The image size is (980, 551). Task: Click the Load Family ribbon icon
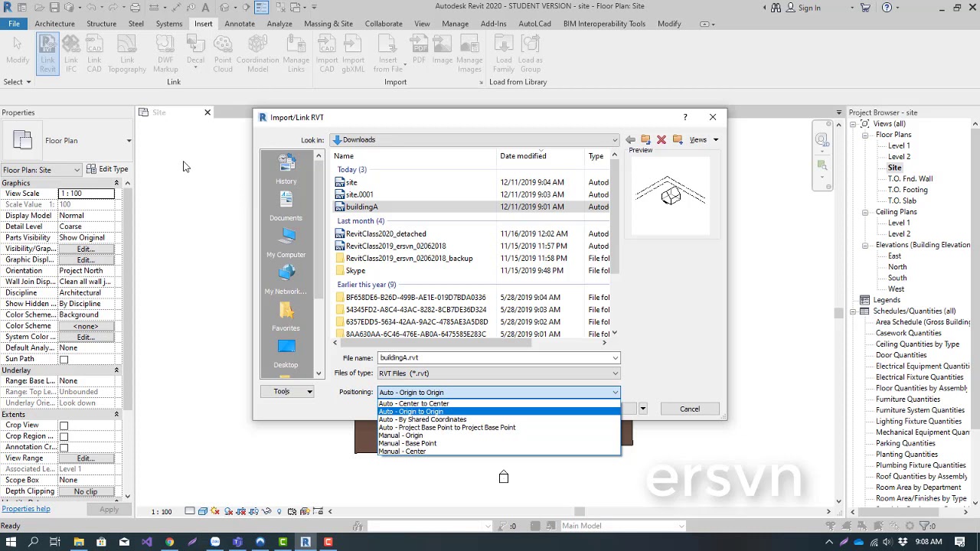[504, 54]
